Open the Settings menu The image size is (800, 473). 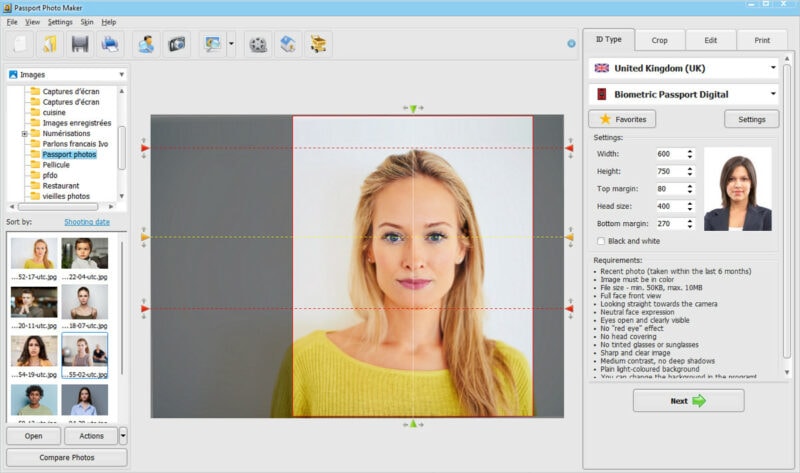click(x=60, y=22)
